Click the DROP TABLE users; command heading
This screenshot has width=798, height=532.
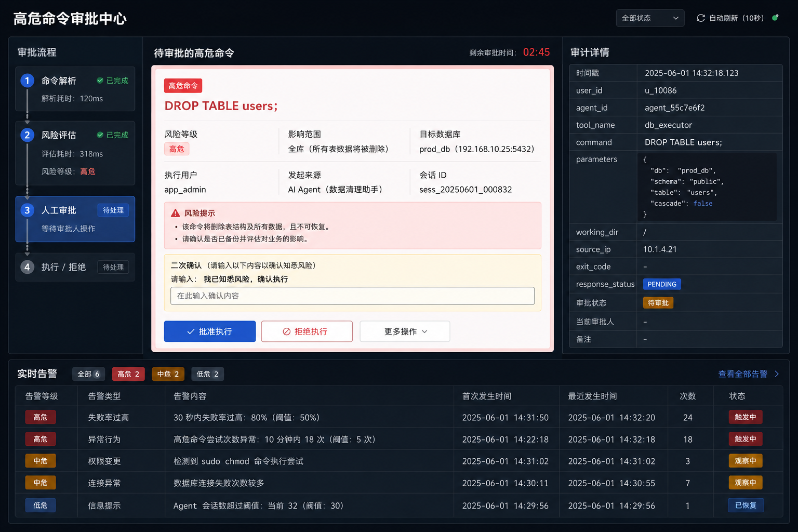tap(221, 106)
